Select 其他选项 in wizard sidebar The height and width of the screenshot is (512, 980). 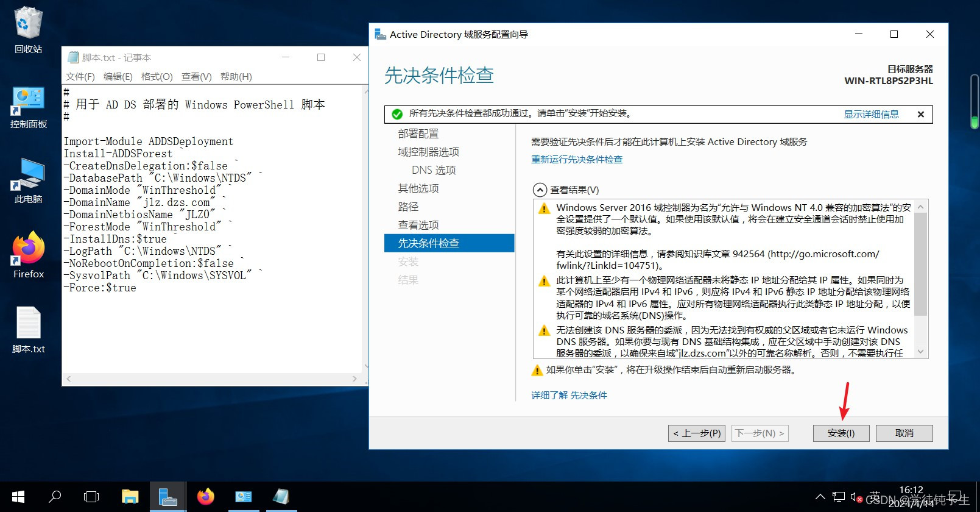418,188
